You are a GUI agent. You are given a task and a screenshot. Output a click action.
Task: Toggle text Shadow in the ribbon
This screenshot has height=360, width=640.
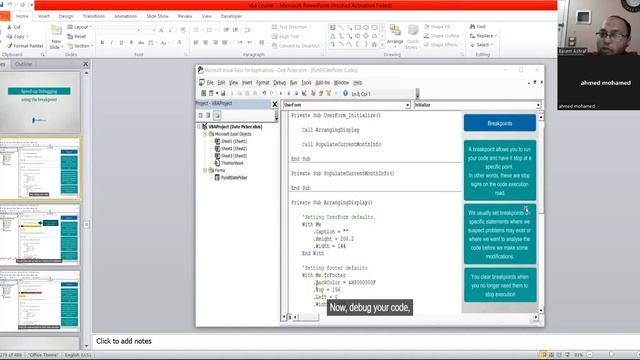[131, 42]
